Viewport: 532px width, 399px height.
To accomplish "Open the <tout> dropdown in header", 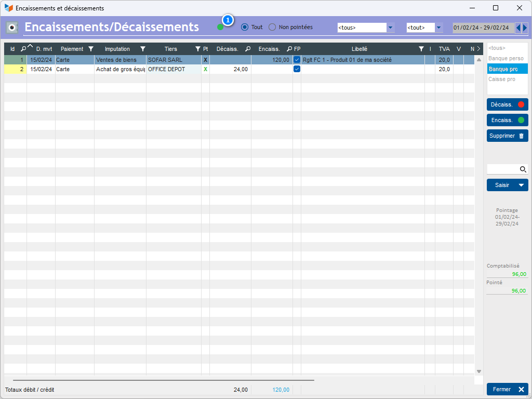I will [x=439, y=28].
